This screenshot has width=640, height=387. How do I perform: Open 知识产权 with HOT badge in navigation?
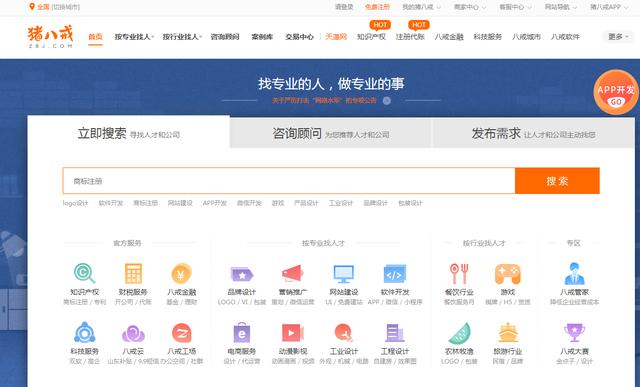click(x=371, y=37)
